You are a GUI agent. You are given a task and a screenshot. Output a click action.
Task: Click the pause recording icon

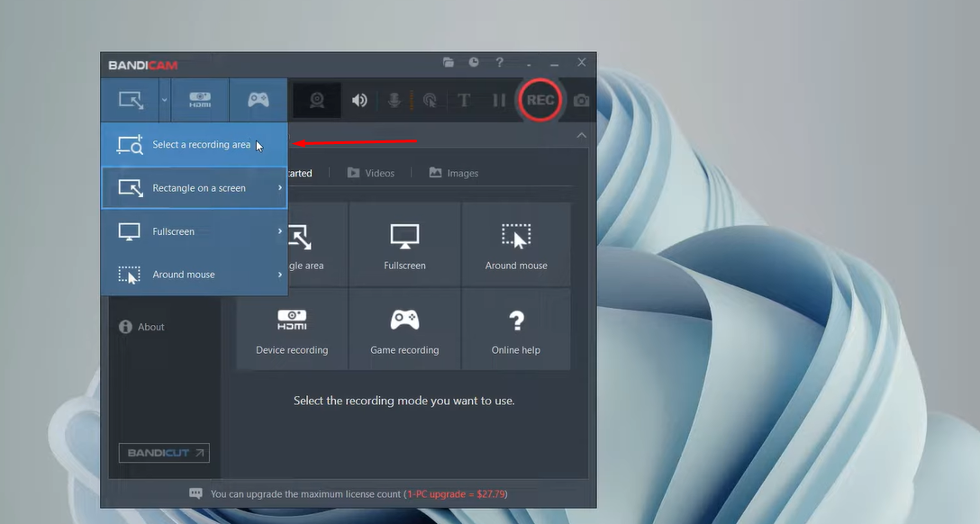coord(499,100)
